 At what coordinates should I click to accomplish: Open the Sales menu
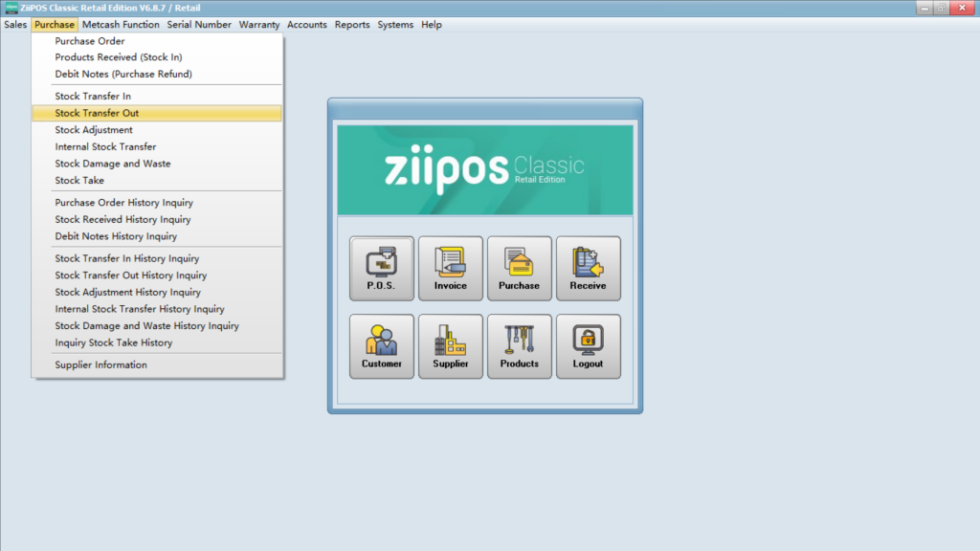pyautogui.click(x=15, y=25)
